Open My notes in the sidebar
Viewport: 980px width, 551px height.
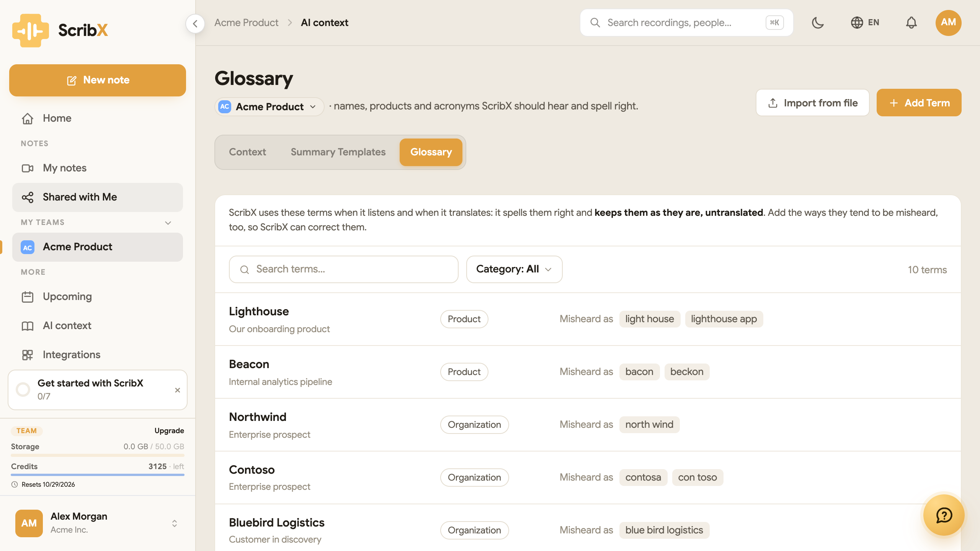click(x=98, y=168)
